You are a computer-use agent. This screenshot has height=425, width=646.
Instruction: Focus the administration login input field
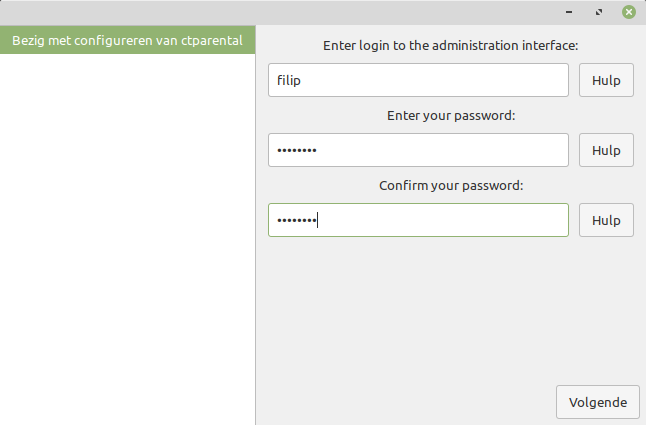click(x=418, y=80)
